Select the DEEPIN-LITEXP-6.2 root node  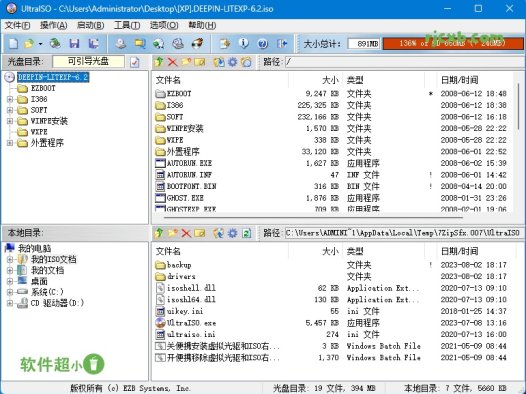[53, 77]
